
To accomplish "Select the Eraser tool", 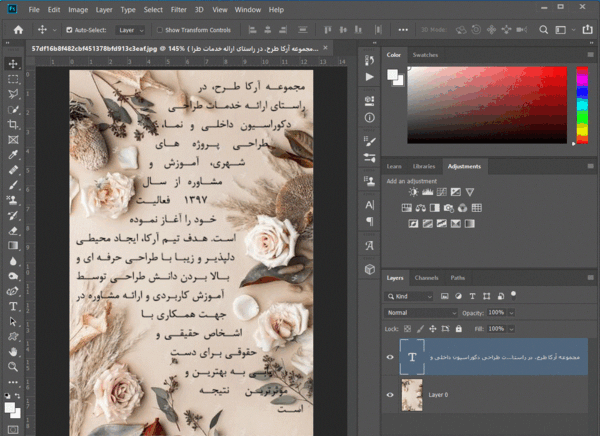I will pyautogui.click(x=13, y=230).
